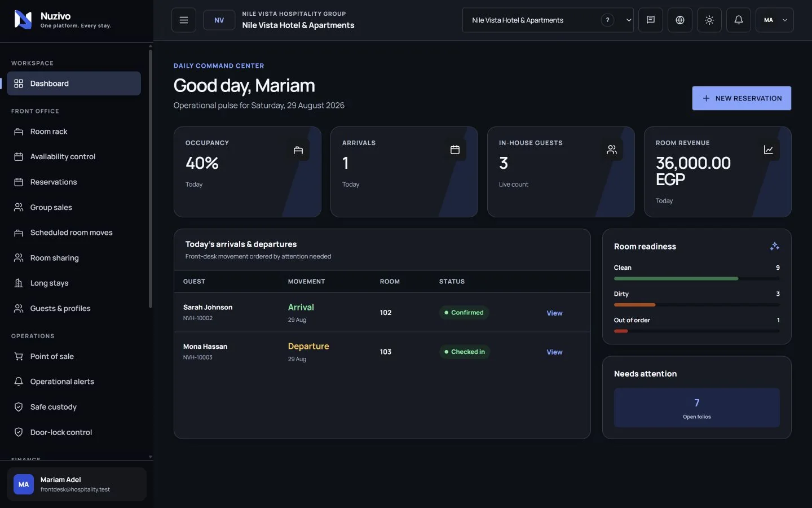Open Door-lock control page
Viewport: 812px width, 508px height.
(74, 432)
